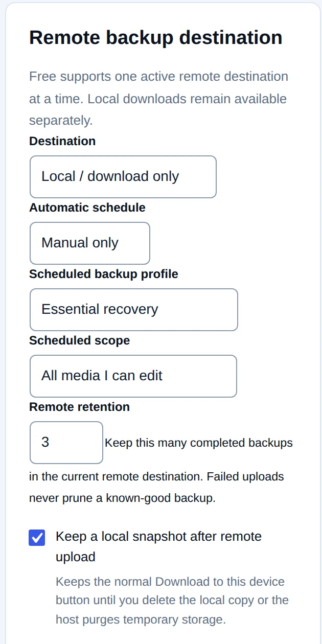Click the 'Scheduled backup profile' label
The width and height of the screenshot is (322, 644).
tap(104, 274)
